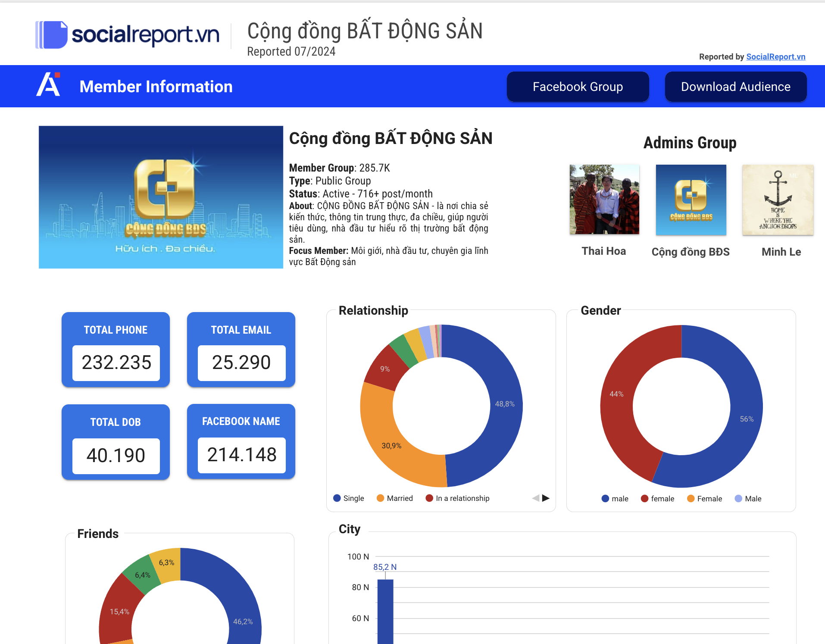Toggle the orange Female legend dot
The height and width of the screenshot is (644, 825).
691,498
